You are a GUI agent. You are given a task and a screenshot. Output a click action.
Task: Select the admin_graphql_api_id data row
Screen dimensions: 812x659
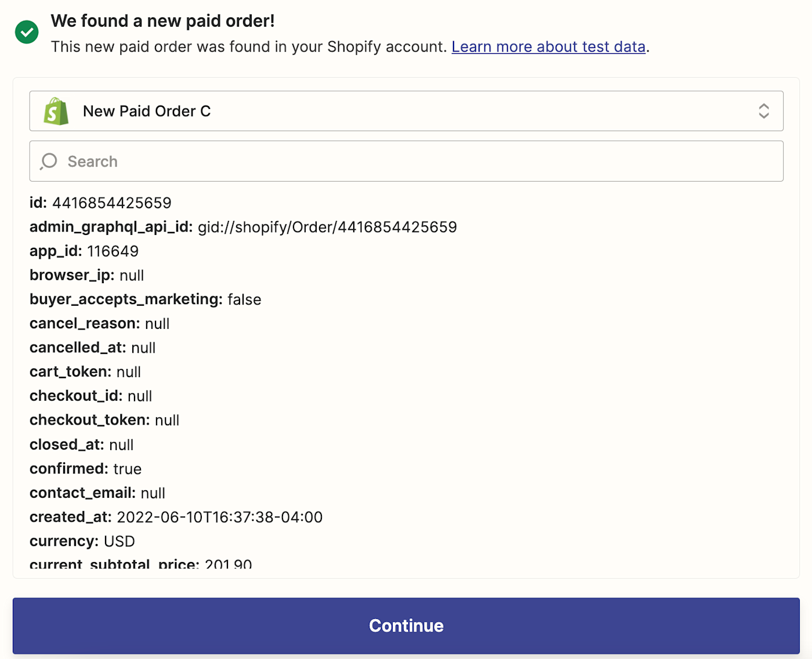tap(243, 227)
